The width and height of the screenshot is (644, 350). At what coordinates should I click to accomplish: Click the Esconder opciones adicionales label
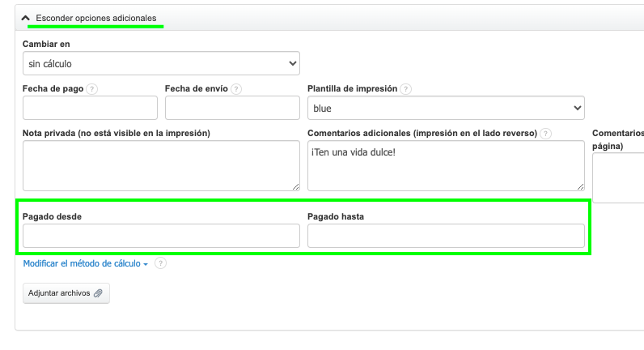(x=96, y=18)
